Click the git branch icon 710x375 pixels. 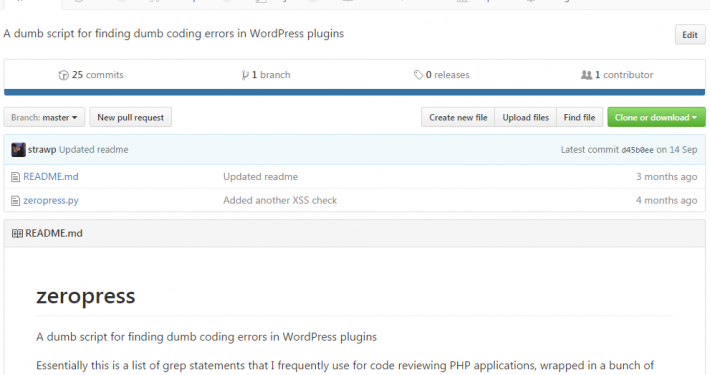click(245, 75)
